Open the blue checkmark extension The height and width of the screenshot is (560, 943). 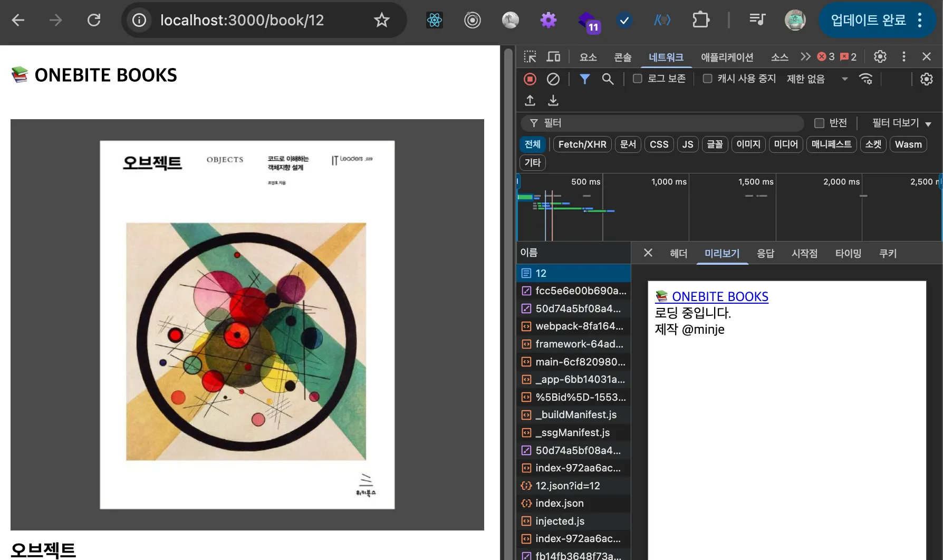(x=624, y=20)
